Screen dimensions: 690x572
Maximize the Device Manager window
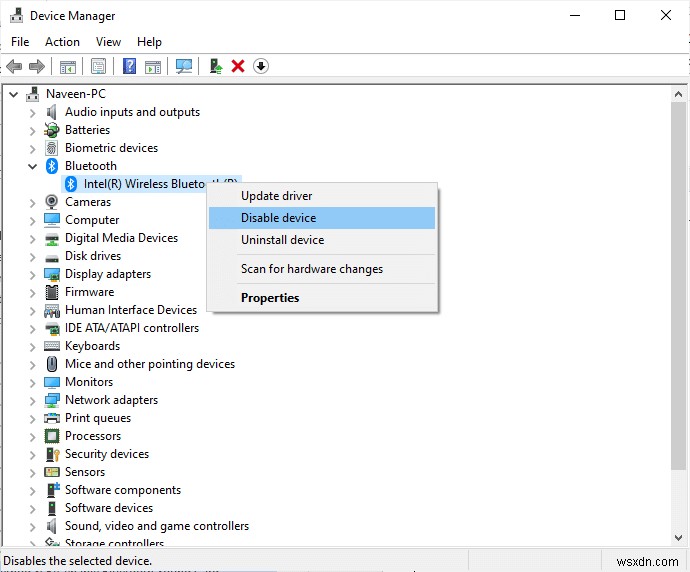[620, 15]
